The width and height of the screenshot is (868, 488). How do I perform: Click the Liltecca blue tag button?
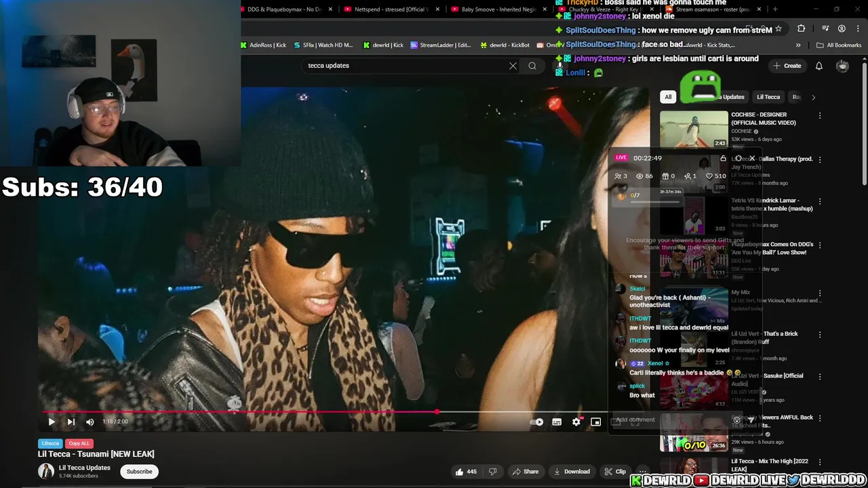click(50, 443)
